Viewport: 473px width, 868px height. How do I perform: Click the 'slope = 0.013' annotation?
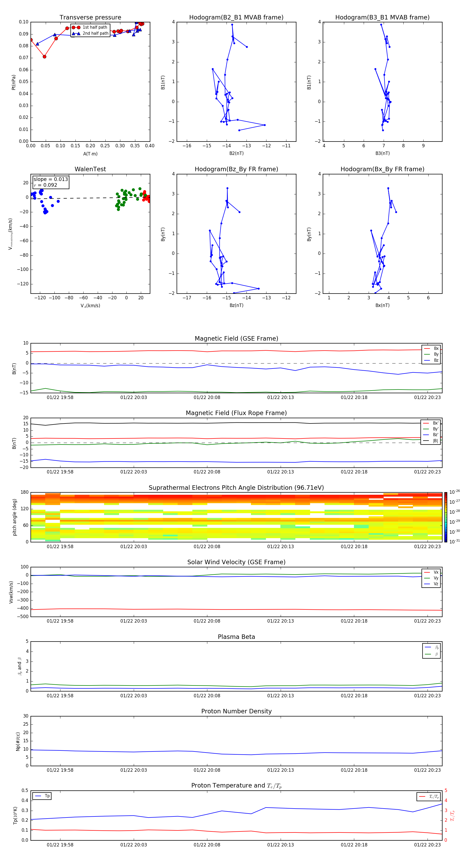click(50, 179)
